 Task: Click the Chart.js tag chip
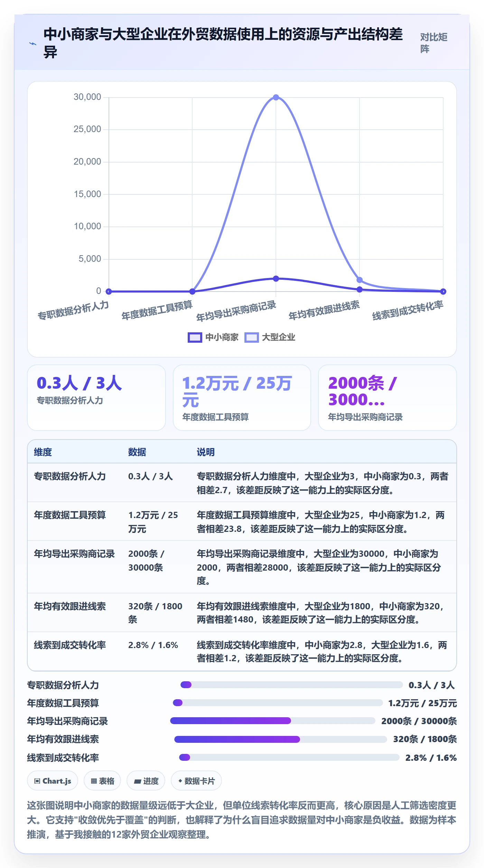pyautogui.click(x=53, y=781)
